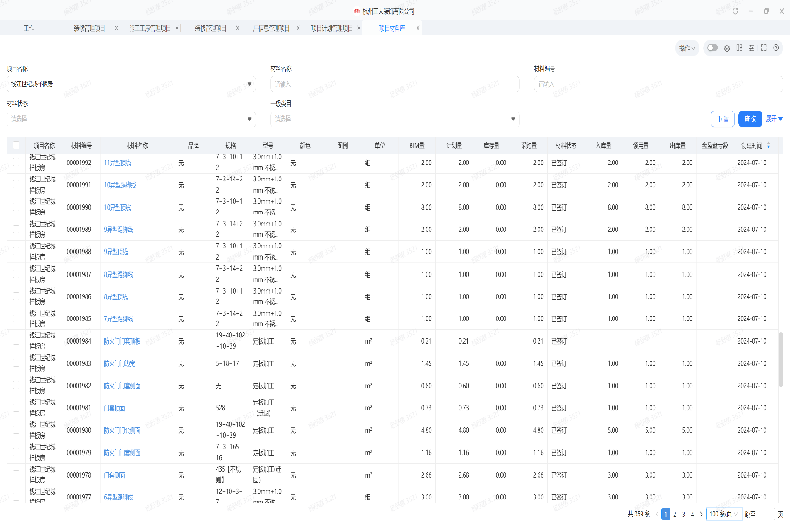Click the column layout icon
Screen dimensions: 790x532
(x=739, y=48)
